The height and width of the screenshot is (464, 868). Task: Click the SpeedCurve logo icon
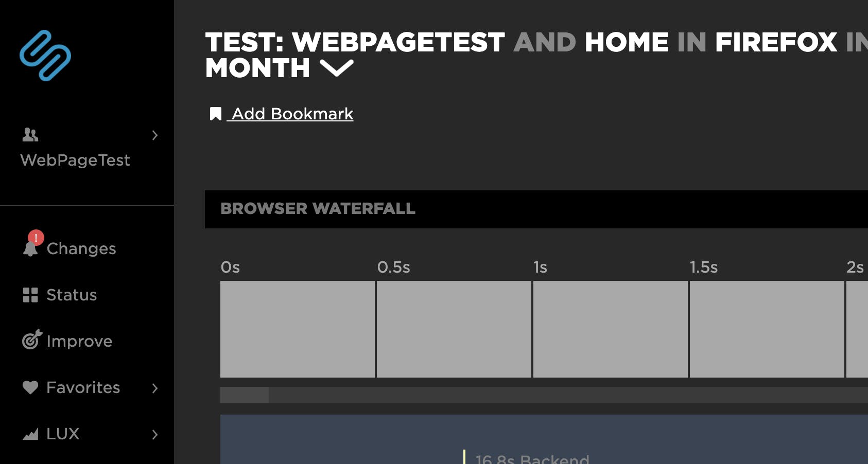[x=45, y=56]
